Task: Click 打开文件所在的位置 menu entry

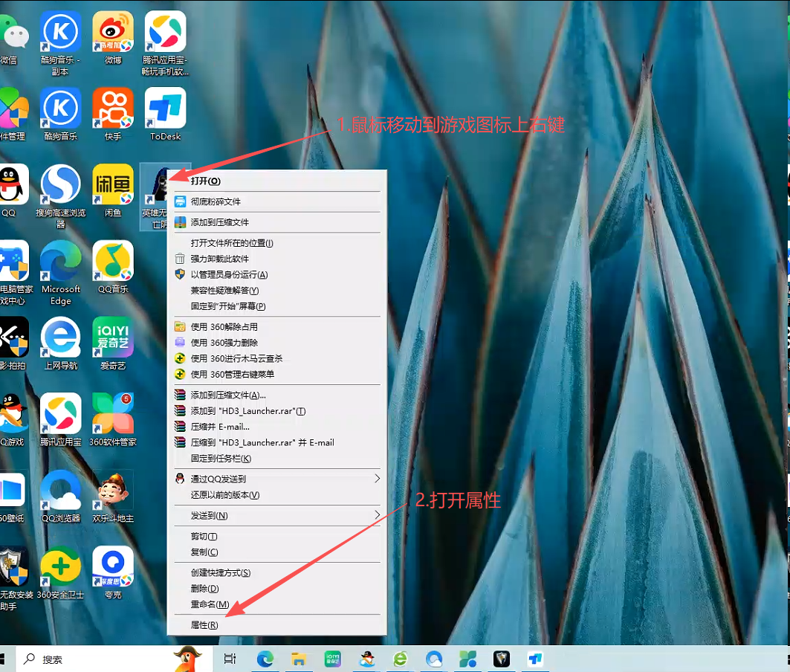Action: 232,243
